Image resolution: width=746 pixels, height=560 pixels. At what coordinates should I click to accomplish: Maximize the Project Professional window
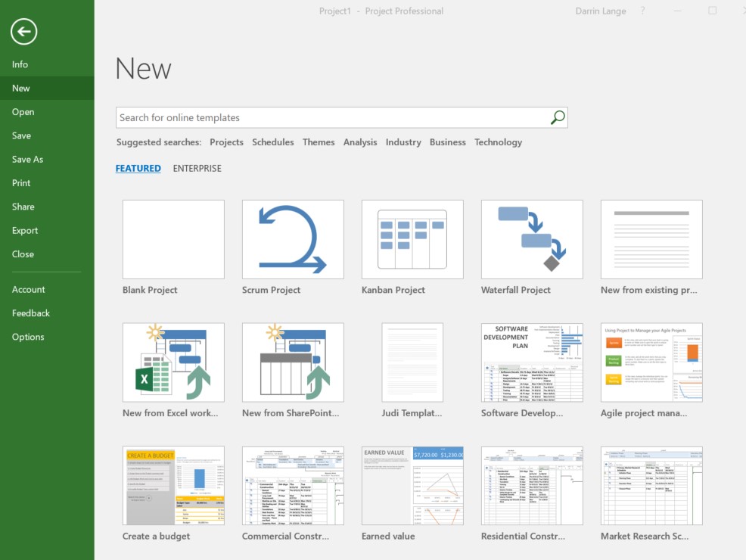click(x=712, y=11)
